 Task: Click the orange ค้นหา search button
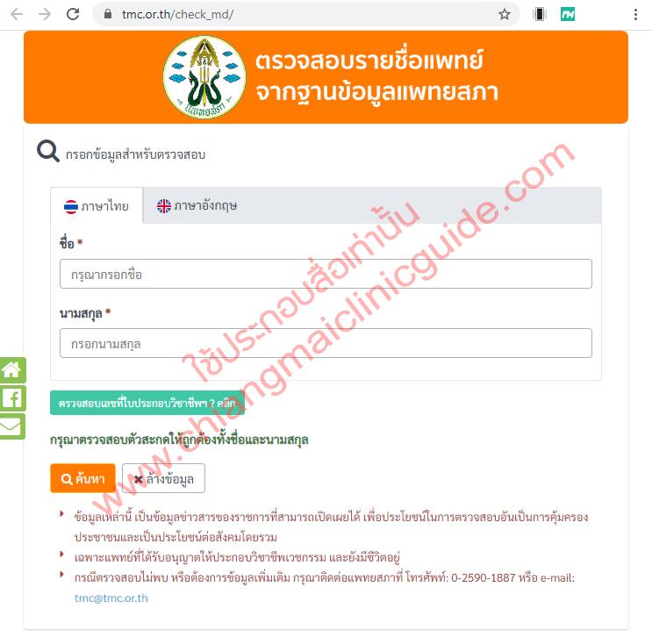coord(82,478)
